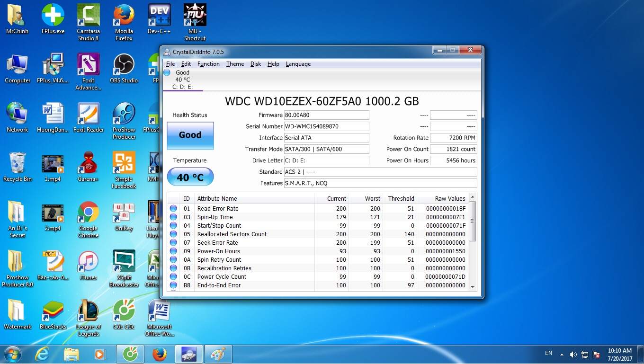Click the CrystalDiskInfo taskbar icon
The height and width of the screenshot is (364, 644).
pos(189,354)
